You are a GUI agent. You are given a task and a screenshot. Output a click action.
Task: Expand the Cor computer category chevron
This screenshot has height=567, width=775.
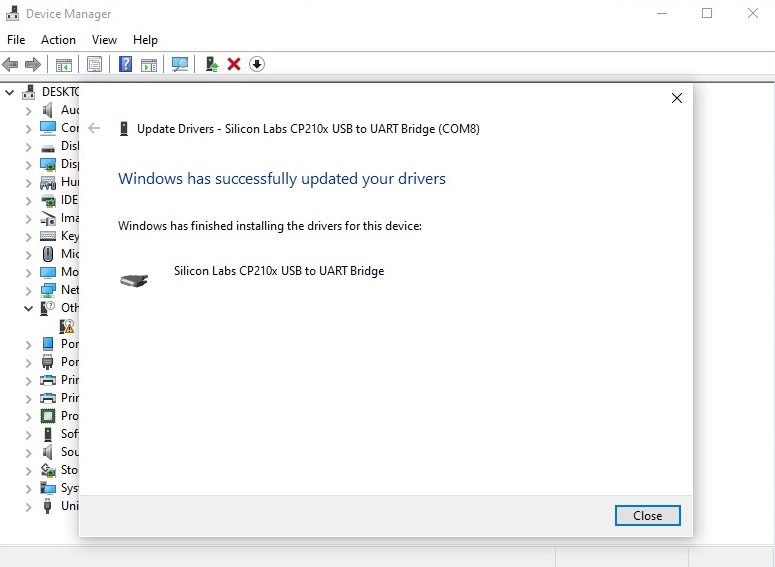29,129
